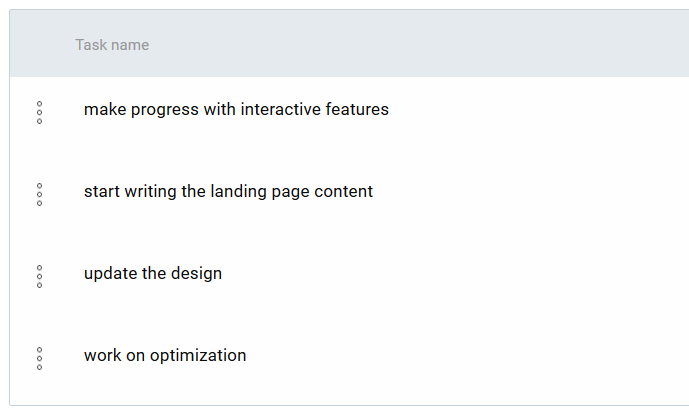The image size is (689, 418).
Task: Open the 'work on optimization' task
Action: click(x=165, y=356)
